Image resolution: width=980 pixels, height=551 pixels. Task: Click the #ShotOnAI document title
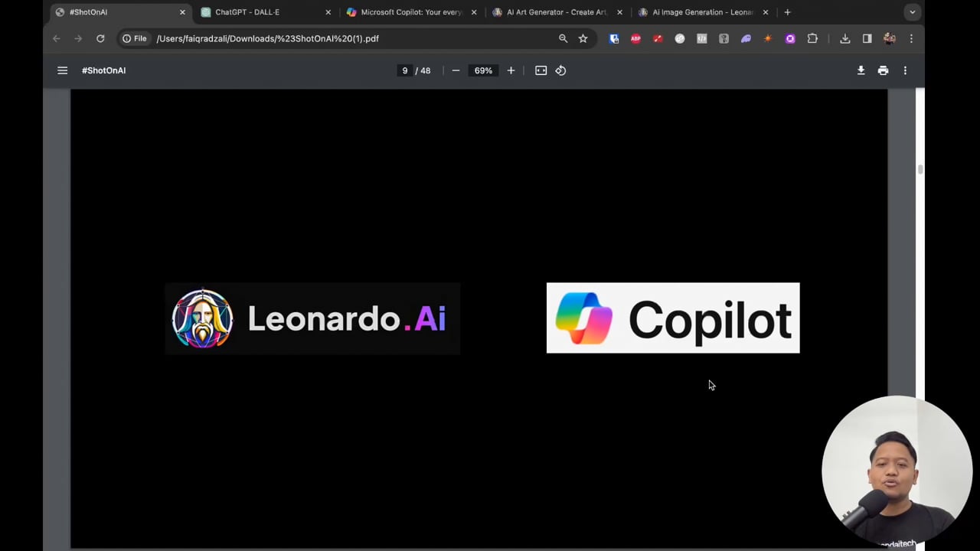click(x=103, y=70)
